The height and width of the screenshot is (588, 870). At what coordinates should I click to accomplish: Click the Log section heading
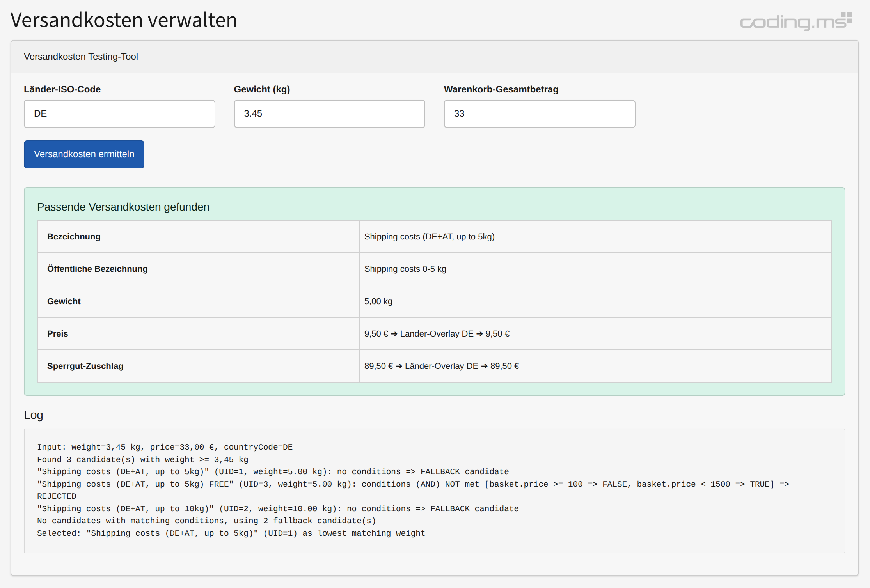click(x=33, y=414)
